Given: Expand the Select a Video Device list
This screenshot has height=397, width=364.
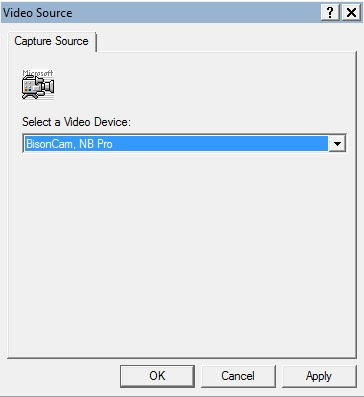Looking at the screenshot, I should (x=337, y=144).
